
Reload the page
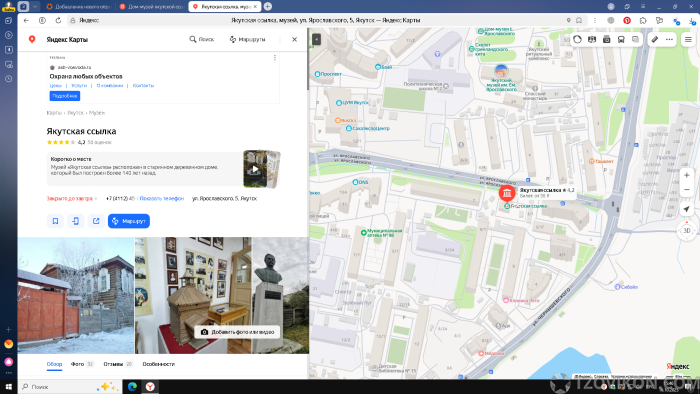58,20
